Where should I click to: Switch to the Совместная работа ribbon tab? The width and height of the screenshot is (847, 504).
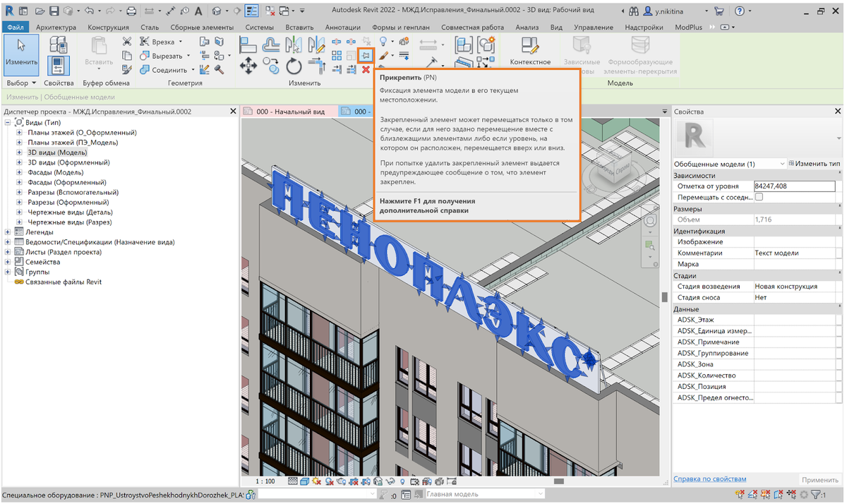(472, 27)
